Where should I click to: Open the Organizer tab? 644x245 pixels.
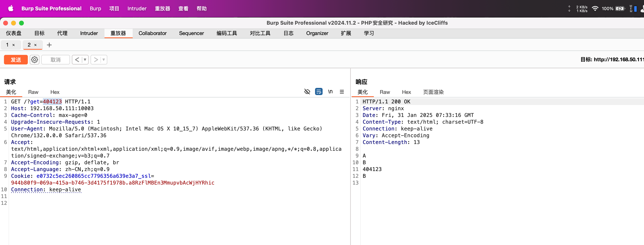coord(317,33)
